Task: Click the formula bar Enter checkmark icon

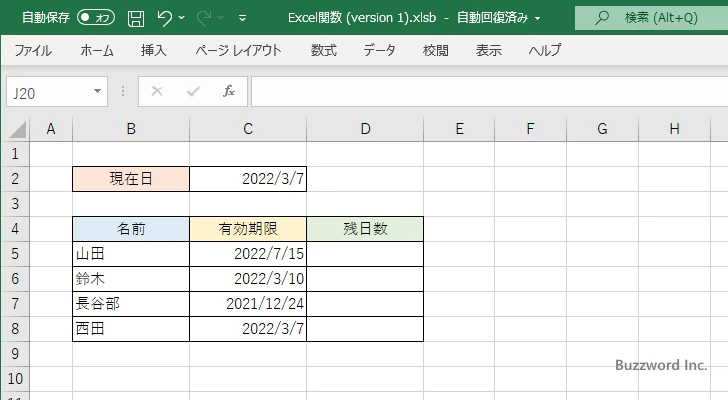Action: pos(193,91)
